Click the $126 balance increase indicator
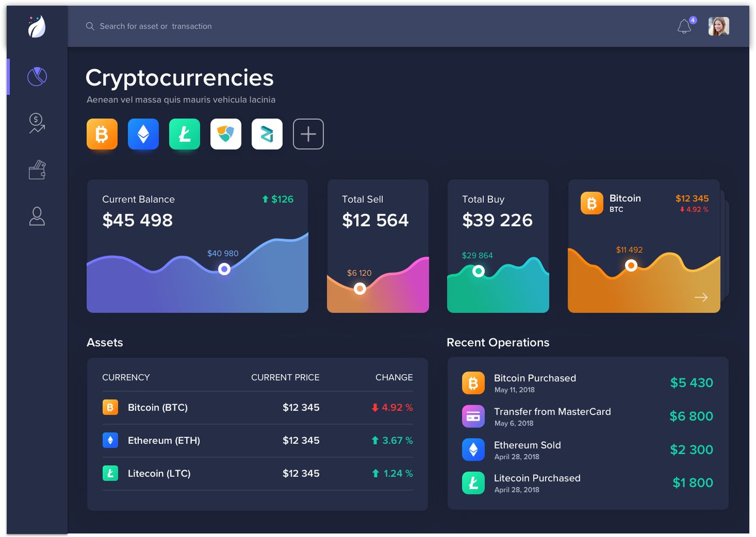This screenshot has height=537, width=756. point(278,199)
